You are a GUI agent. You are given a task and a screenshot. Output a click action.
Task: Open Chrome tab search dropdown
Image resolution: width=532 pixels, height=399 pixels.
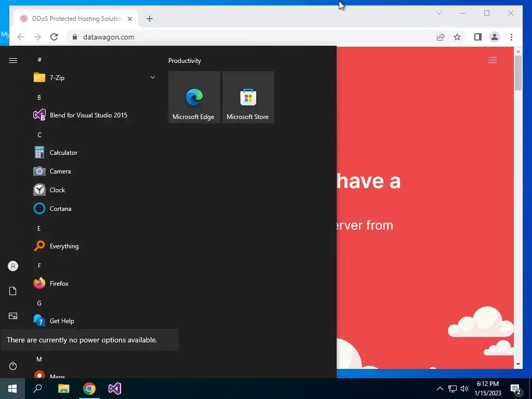click(438, 13)
